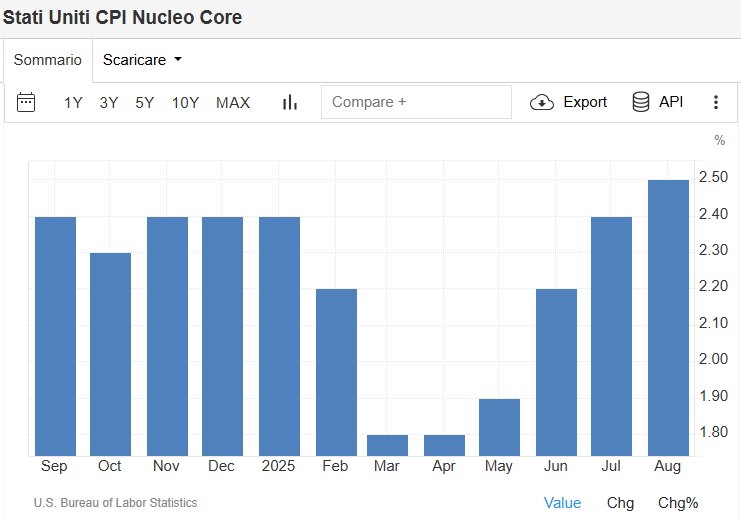
Task: Click the Export label
Action: pyautogui.click(x=585, y=102)
